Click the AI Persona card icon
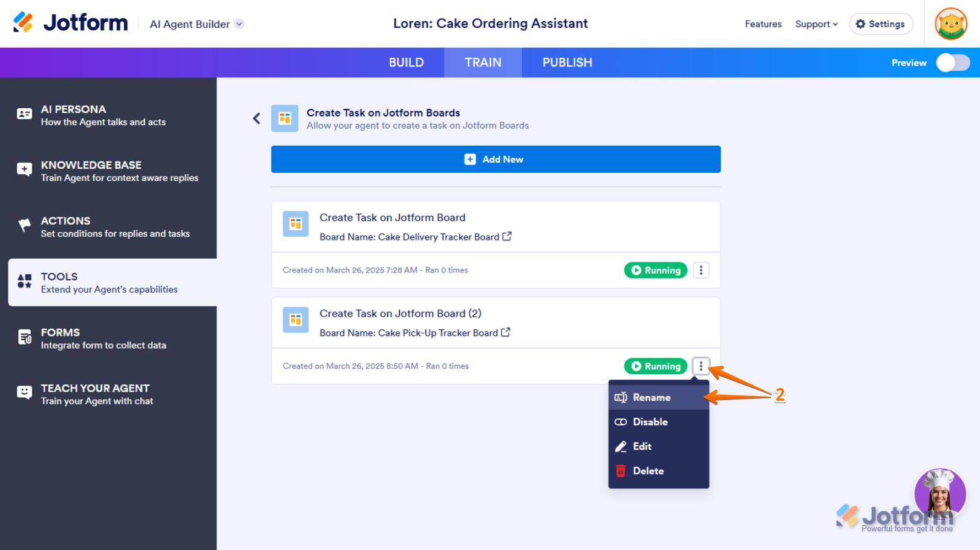This screenshot has width=980, height=550. 24,114
